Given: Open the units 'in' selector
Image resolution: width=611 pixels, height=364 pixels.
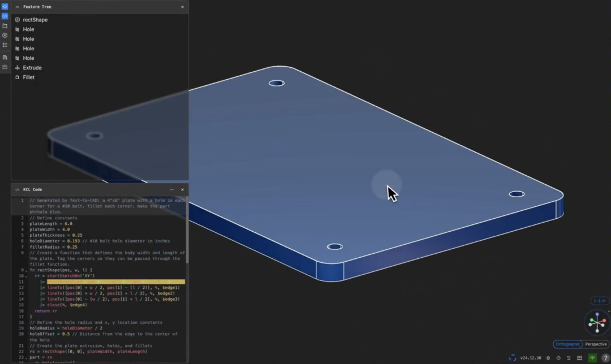Looking at the screenshot, I should [x=600, y=301].
